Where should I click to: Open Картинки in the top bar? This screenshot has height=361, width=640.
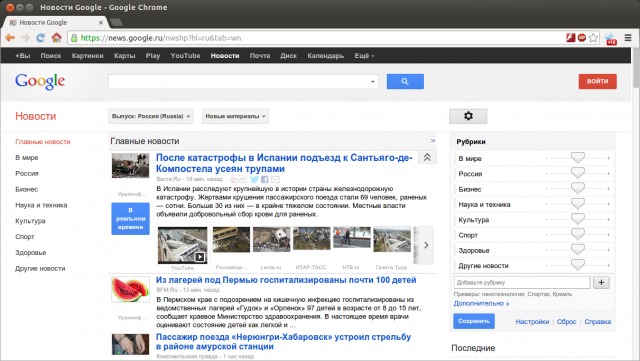tap(87, 56)
